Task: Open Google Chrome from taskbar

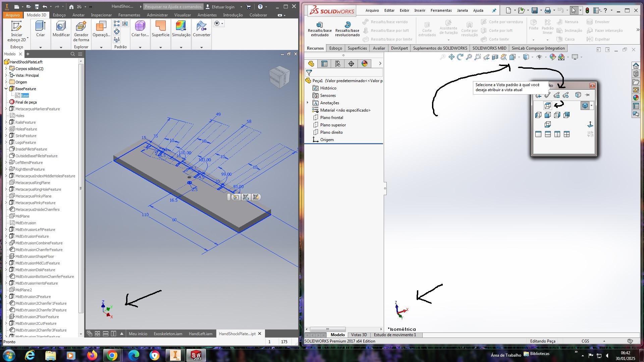Action: tap(112, 355)
